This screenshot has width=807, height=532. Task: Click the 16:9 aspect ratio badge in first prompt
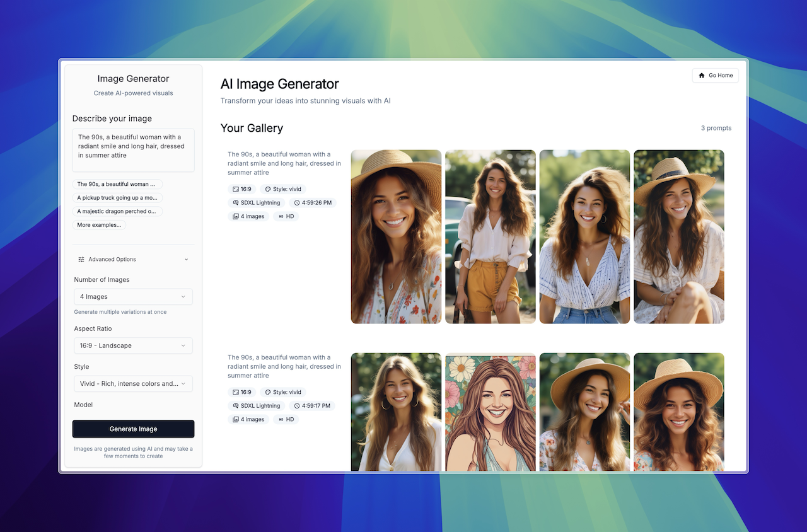[242, 189]
